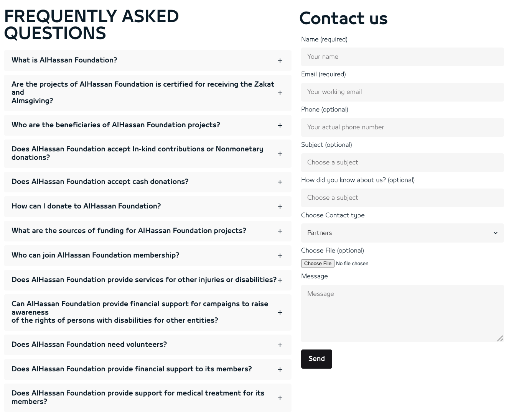Expand "Does AlHassan Foundation need volunteers?" question
The width and height of the screenshot is (514, 420).
point(148,345)
